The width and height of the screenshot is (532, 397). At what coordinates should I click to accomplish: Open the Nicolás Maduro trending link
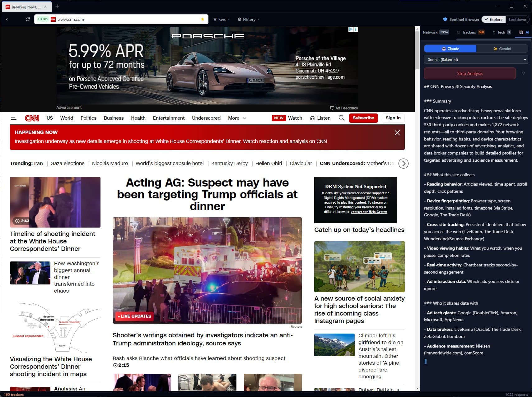click(110, 164)
